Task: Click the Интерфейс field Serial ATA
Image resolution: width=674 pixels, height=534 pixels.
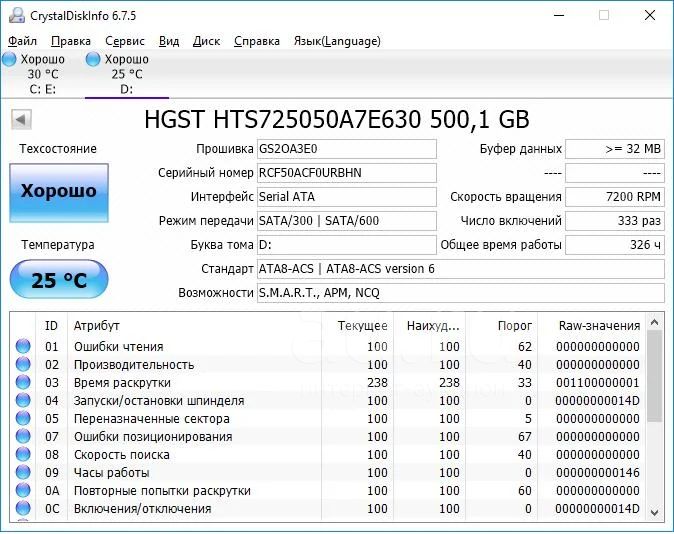Action: tap(347, 197)
